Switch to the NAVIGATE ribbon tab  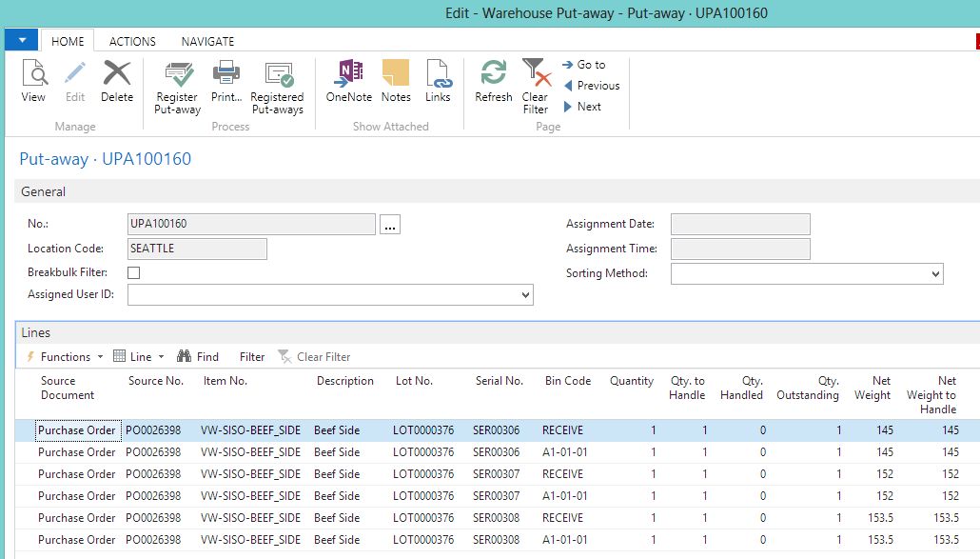click(207, 42)
